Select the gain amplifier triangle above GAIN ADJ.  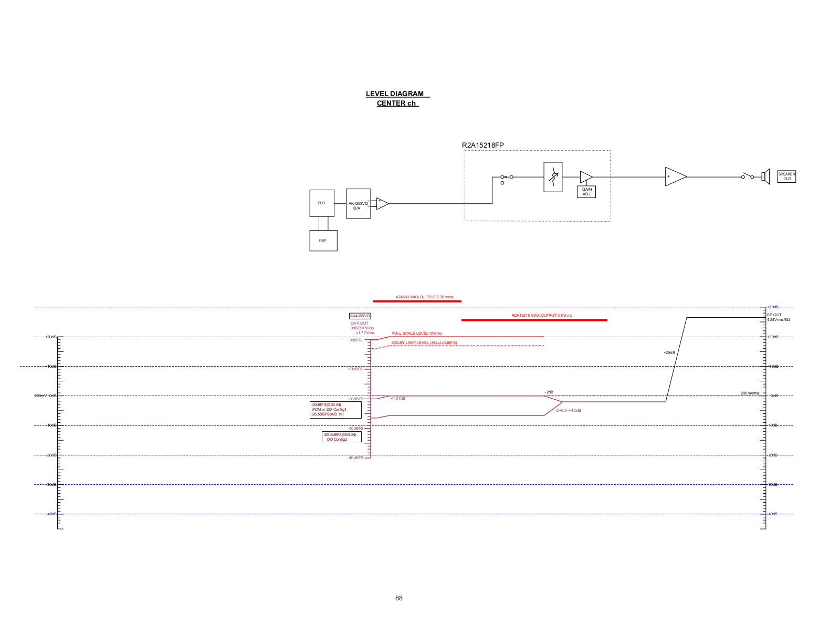click(585, 177)
